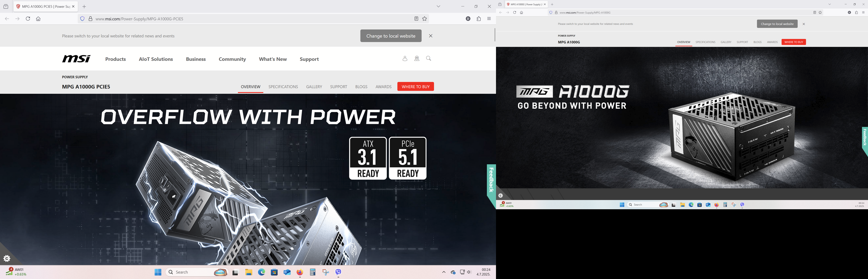Dismiss the local website banner in right window

coord(804,24)
